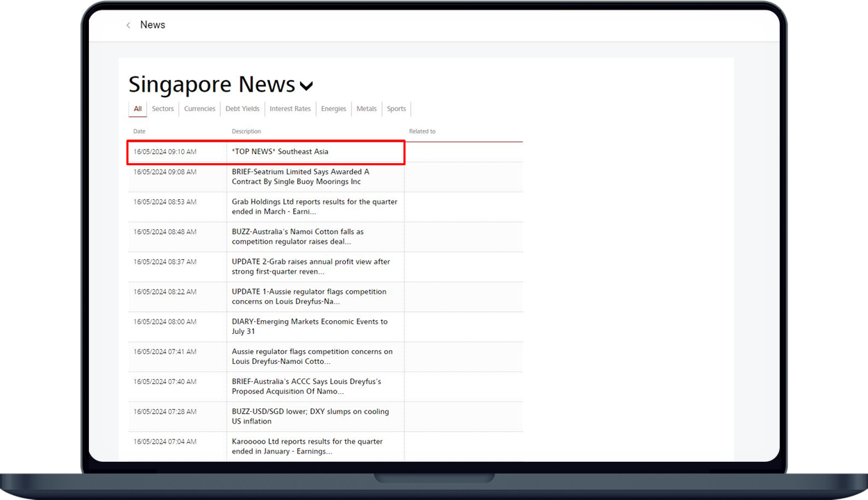Click the 16/05/2024 07:41 AM date cell

(x=165, y=351)
